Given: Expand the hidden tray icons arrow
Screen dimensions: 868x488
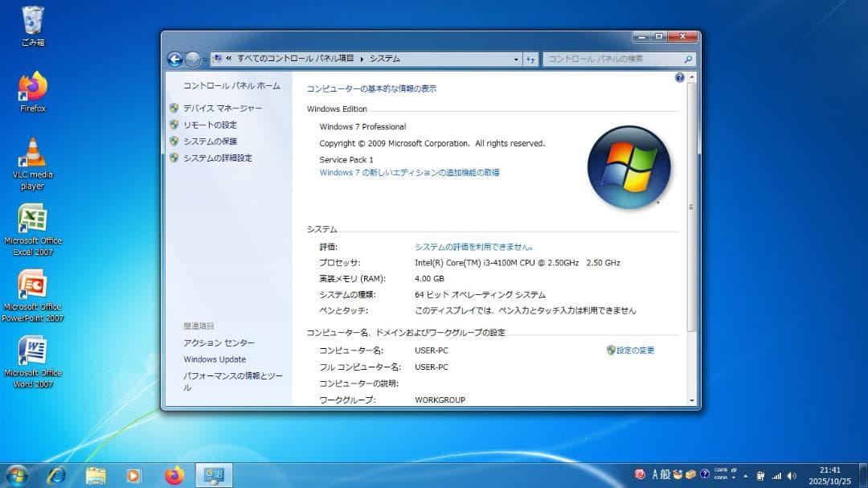Looking at the screenshot, I should coord(745,475).
